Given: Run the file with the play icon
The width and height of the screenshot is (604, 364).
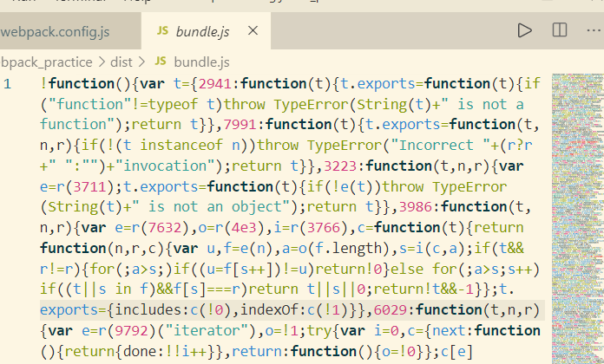Looking at the screenshot, I should [525, 30].
